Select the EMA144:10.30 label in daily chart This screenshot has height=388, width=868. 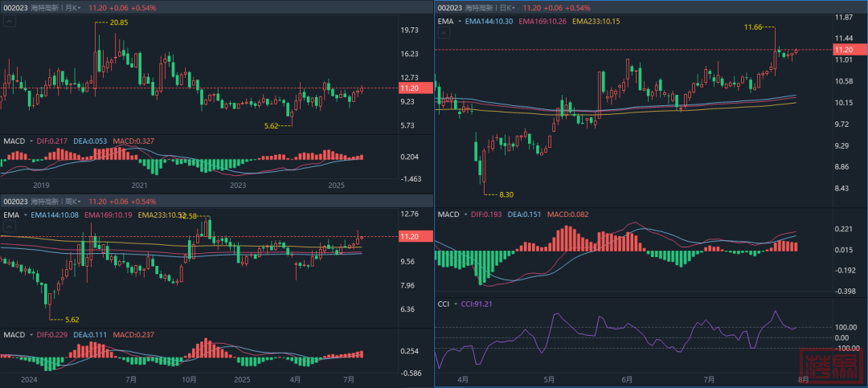(x=489, y=22)
